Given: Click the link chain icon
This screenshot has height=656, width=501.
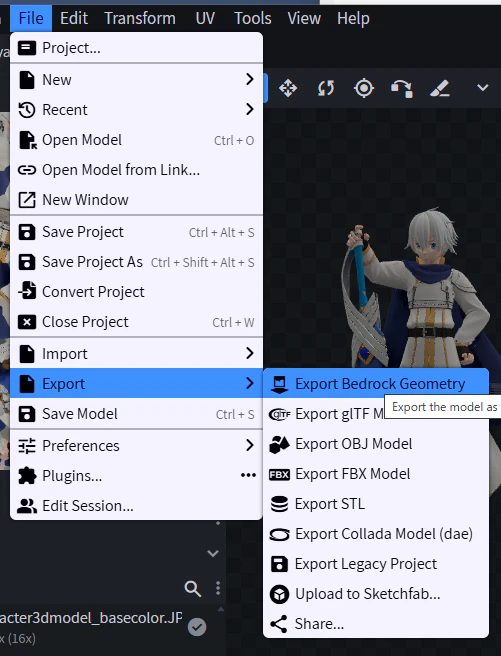Looking at the screenshot, I should (27, 170).
